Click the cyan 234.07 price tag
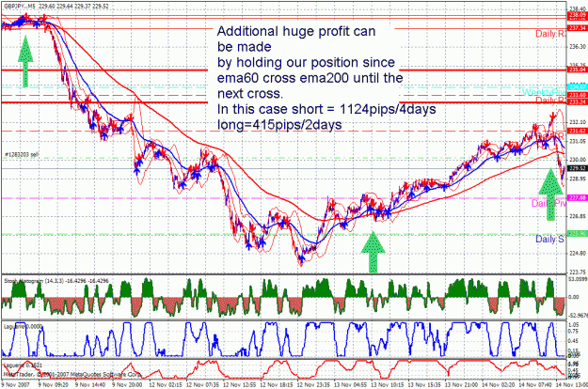 pos(578,86)
